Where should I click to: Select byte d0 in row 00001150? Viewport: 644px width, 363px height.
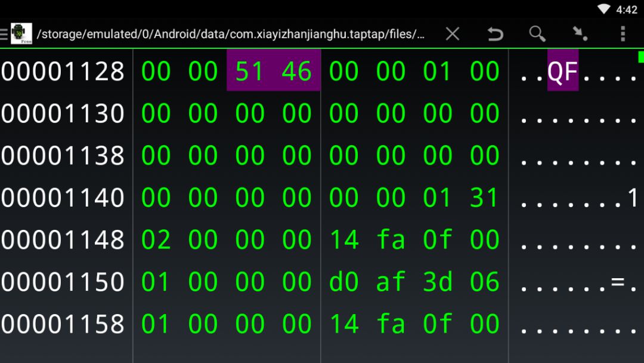[x=344, y=282]
